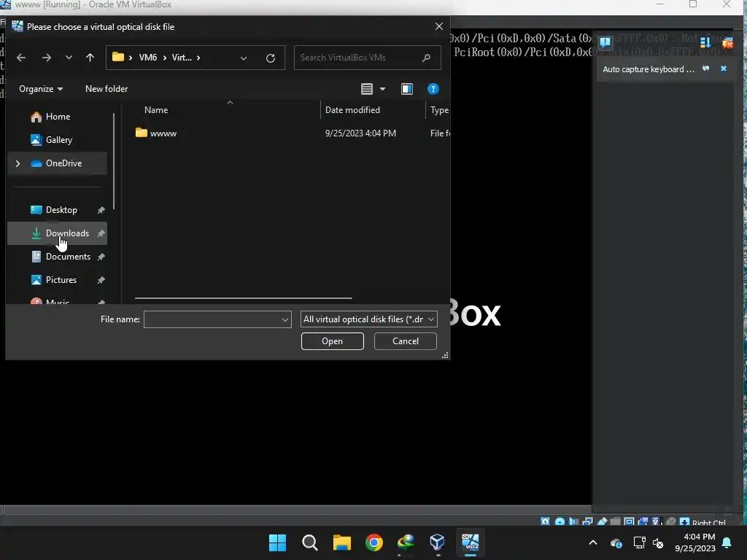The height and width of the screenshot is (560, 747).
Task: Click the VirtualBox notification center icon
Action: 605,43
